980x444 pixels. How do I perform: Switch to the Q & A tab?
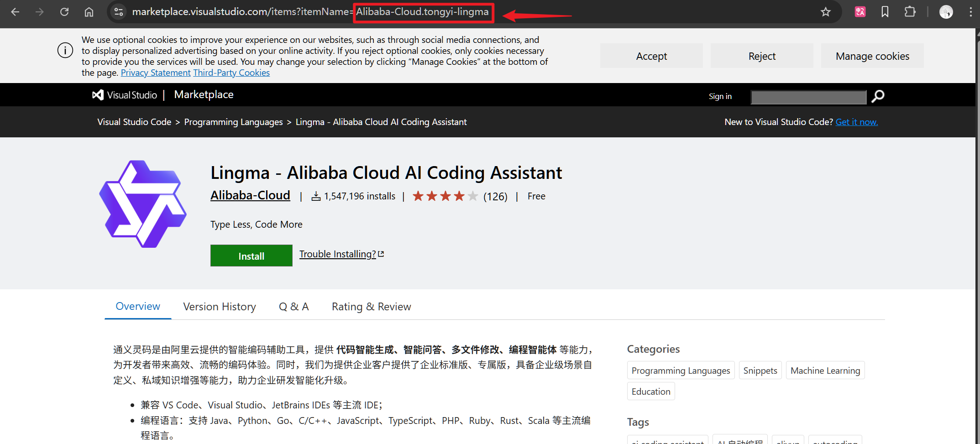pyautogui.click(x=294, y=307)
